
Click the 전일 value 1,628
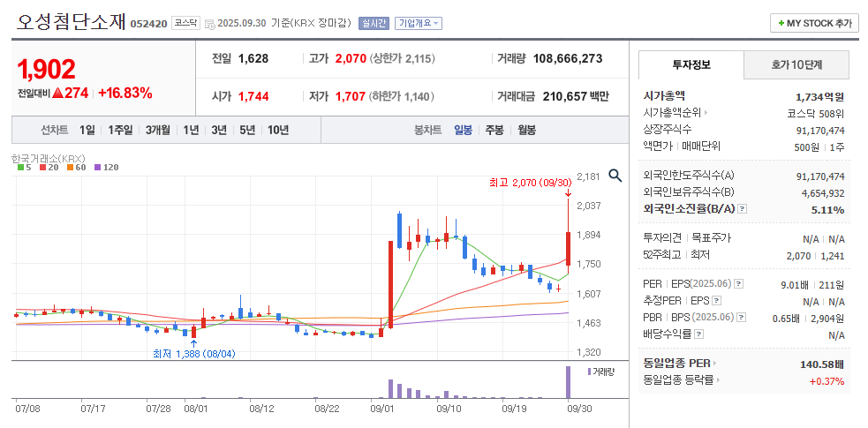[x=253, y=58]
